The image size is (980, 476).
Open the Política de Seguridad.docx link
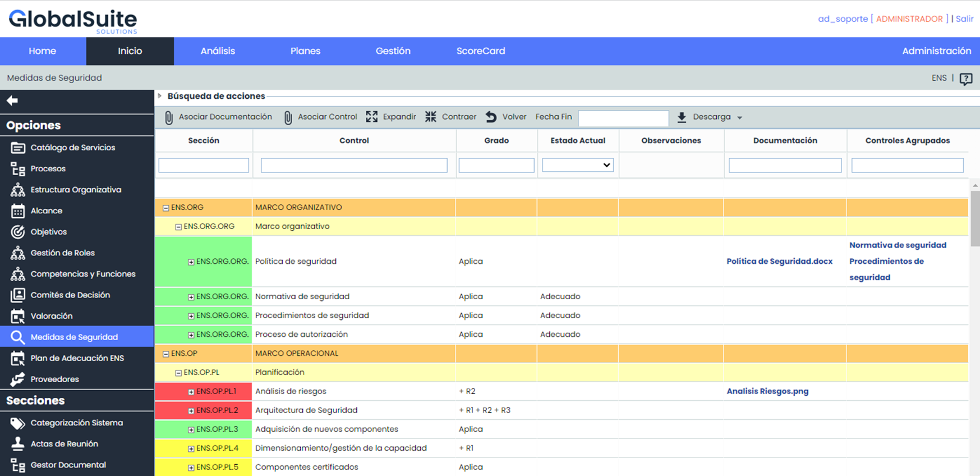click(779, 262)
